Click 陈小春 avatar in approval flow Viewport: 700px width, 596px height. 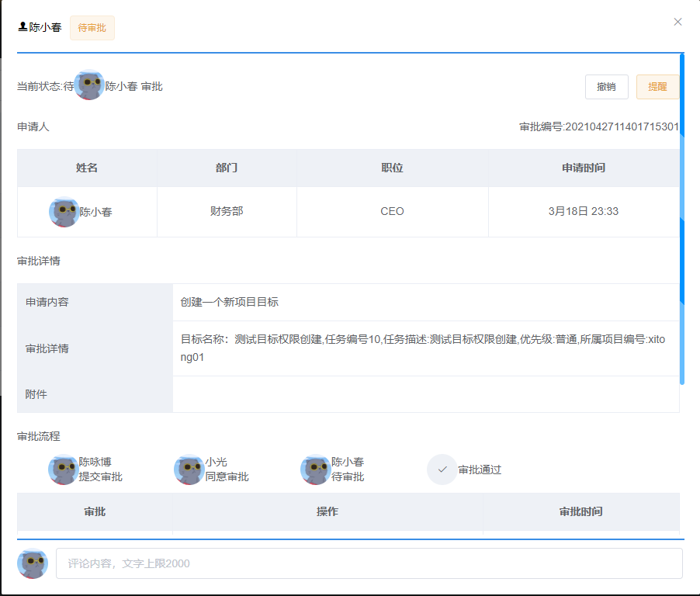[x=316, y=470]
